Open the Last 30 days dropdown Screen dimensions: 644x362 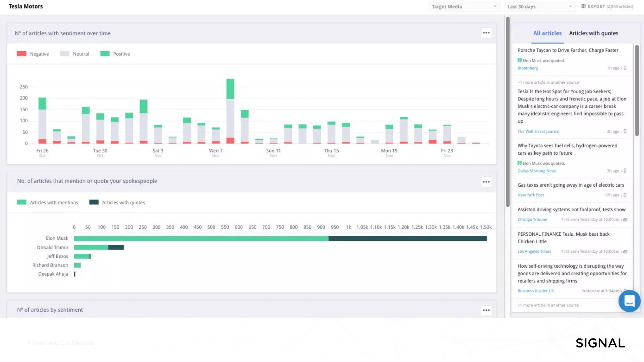[x=539, y=7]
